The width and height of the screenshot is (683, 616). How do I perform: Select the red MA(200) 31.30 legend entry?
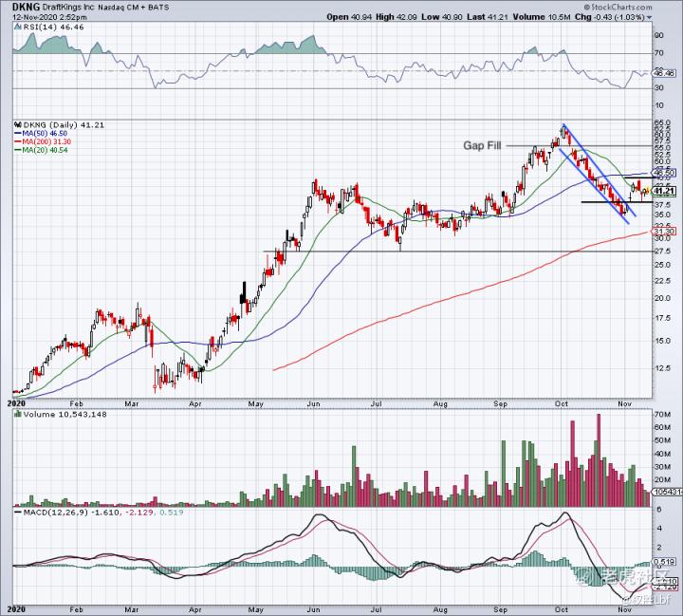coord(43,141)
